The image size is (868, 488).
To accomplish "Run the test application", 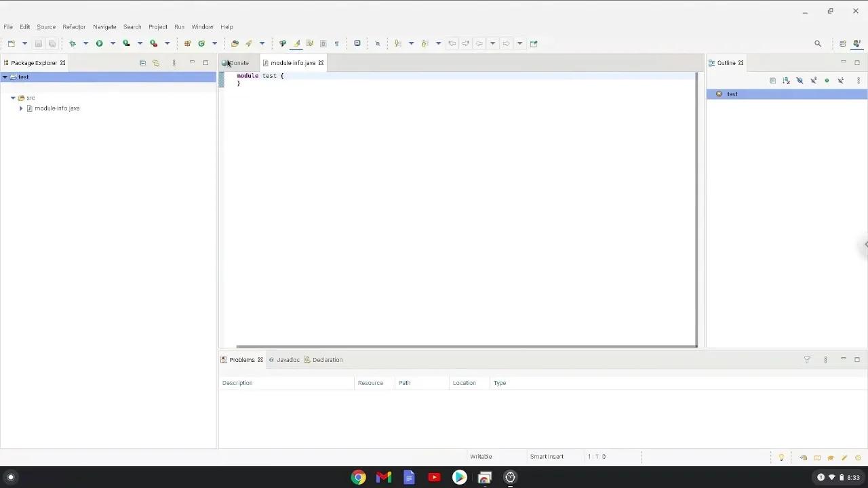I will coord(99,43).
